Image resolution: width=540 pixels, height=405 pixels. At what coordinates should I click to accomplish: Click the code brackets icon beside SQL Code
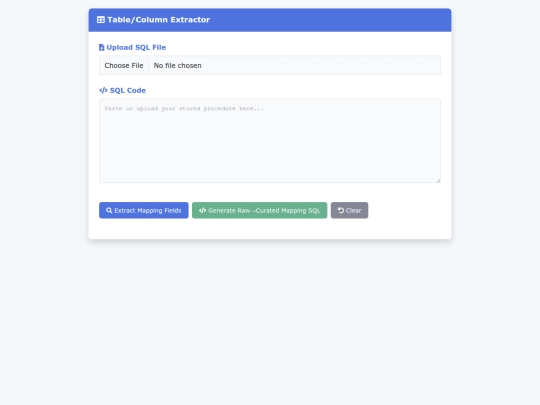click(x=103, y=90)
